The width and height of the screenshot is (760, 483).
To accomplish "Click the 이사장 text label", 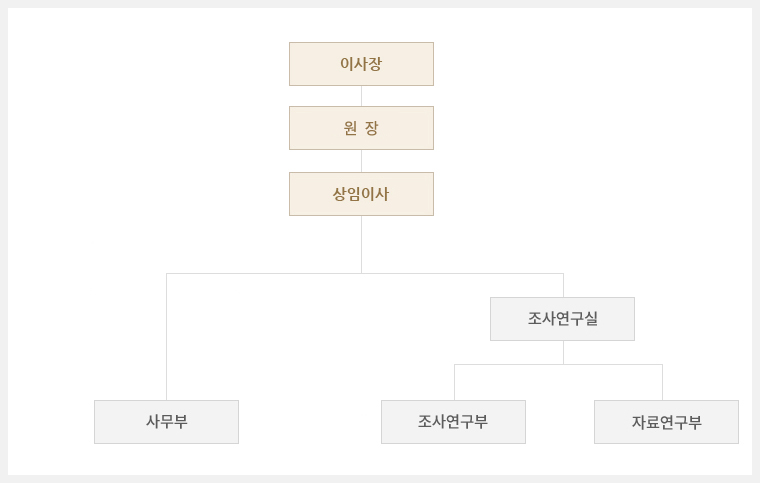I will coord(361,64).
